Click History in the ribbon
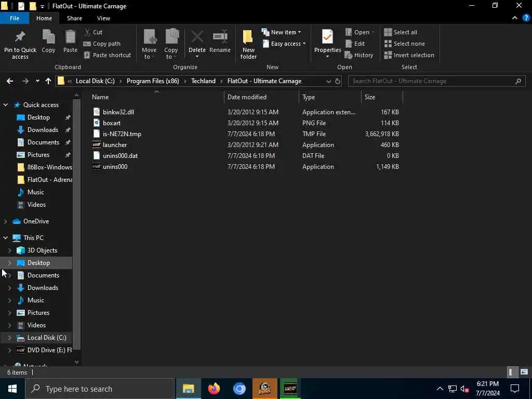532x399 pixels. pos(359,55)
